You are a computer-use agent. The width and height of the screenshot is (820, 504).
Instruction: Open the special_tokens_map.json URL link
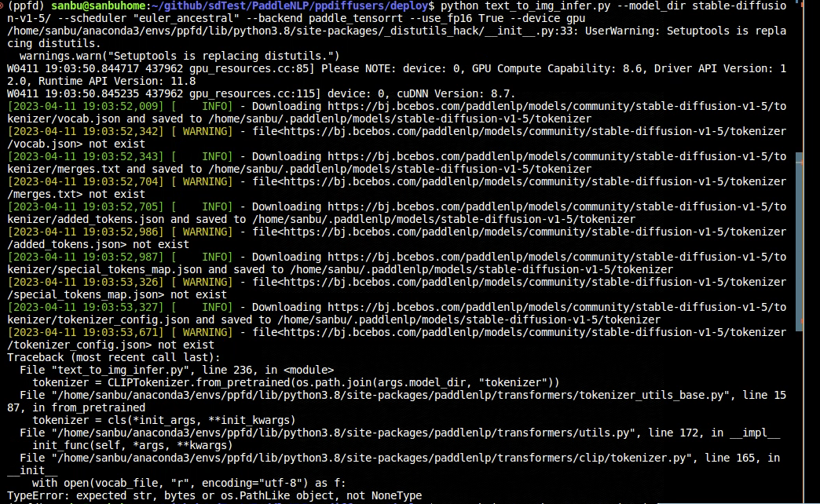550,257
